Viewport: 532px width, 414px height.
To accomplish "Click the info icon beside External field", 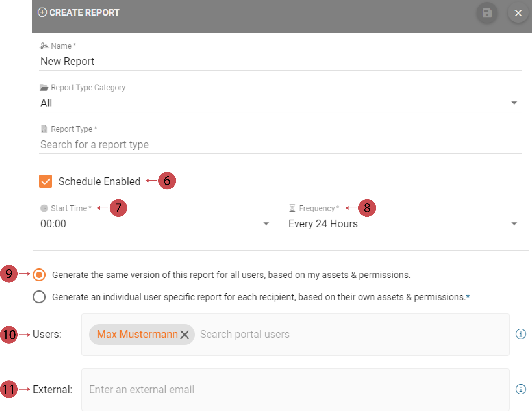I will click(x=521, y=389).
